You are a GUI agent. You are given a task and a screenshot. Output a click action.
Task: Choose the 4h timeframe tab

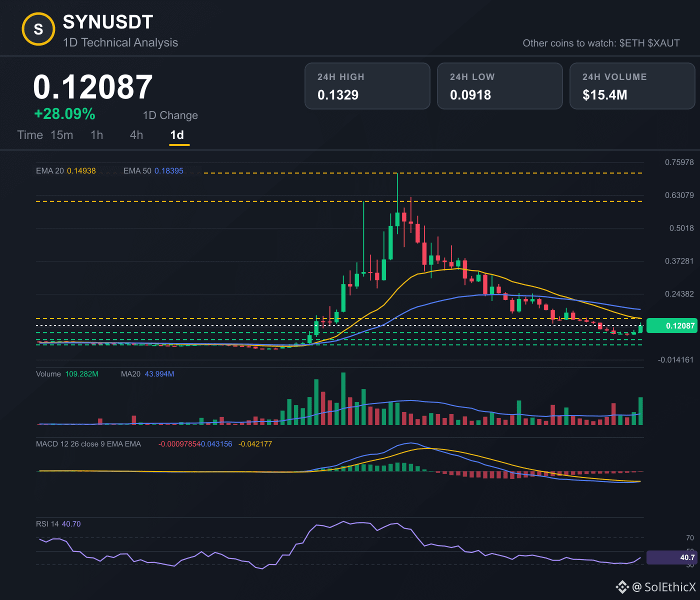pyautogui.click(x=136, y=135)
